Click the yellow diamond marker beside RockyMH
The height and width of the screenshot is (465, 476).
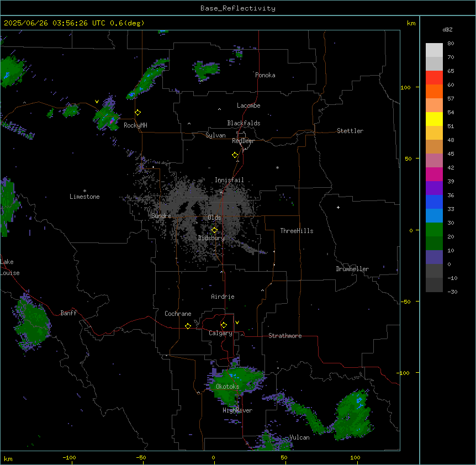click(x=137, y=113)
